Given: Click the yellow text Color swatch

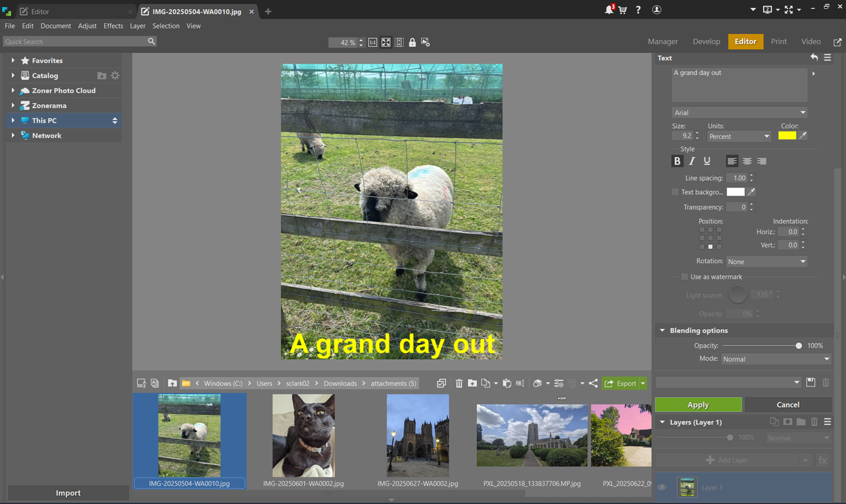Looking at the screenshot, I should (787, 136).
